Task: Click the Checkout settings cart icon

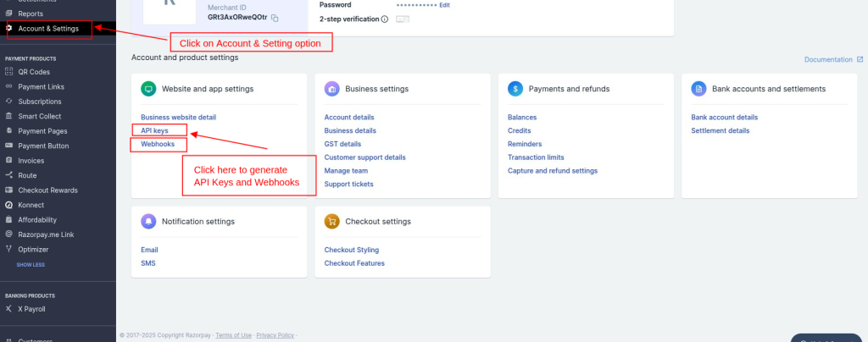Action: [331, 222]
